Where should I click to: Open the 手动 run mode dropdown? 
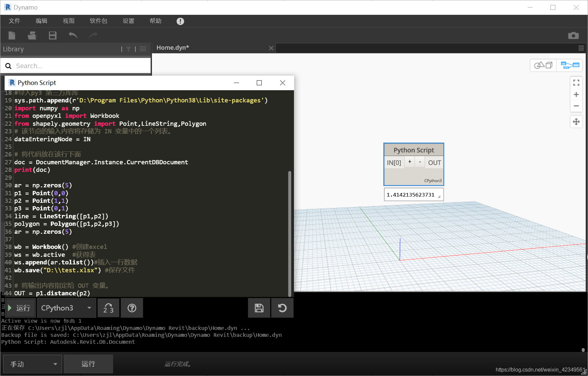point(33,364)
